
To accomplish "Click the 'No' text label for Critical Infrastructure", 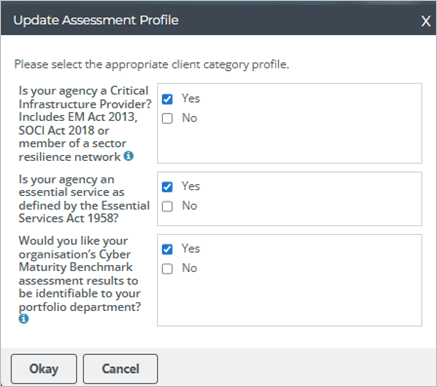I will (189, 118).
